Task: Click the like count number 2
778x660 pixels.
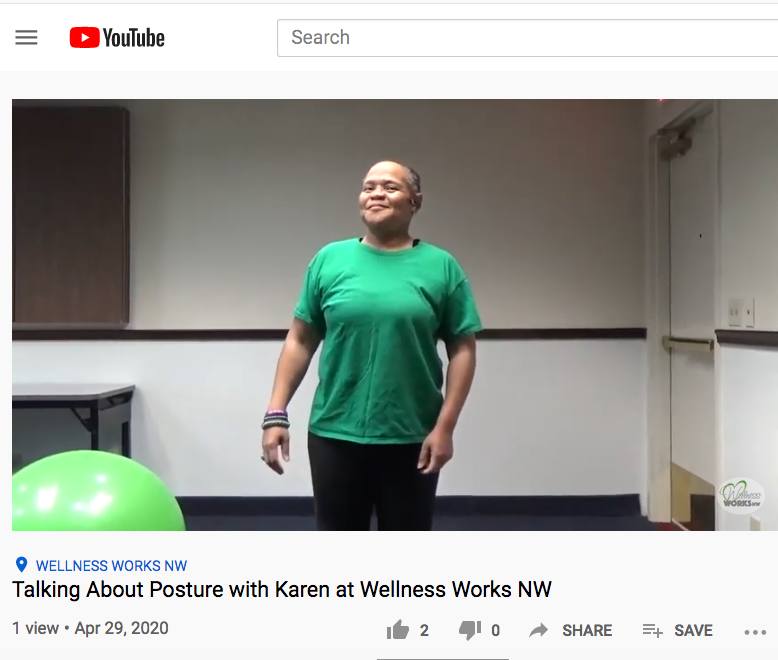Action: click(x=424, y=630)
